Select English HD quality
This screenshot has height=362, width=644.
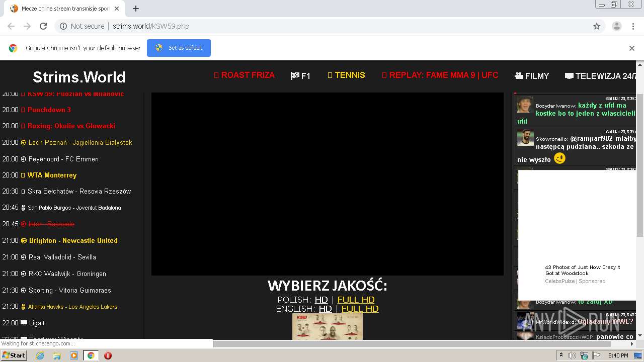[x=326, y=309]
